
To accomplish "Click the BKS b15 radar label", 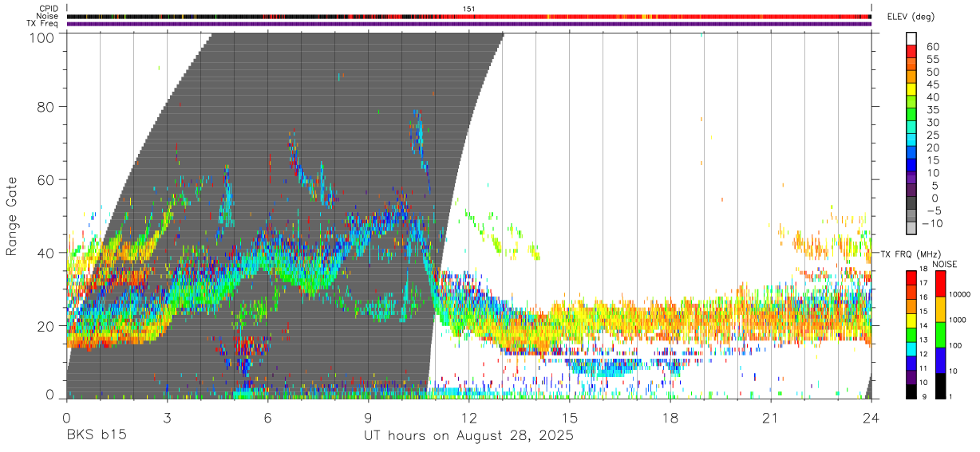I will (x=96, y=436).
